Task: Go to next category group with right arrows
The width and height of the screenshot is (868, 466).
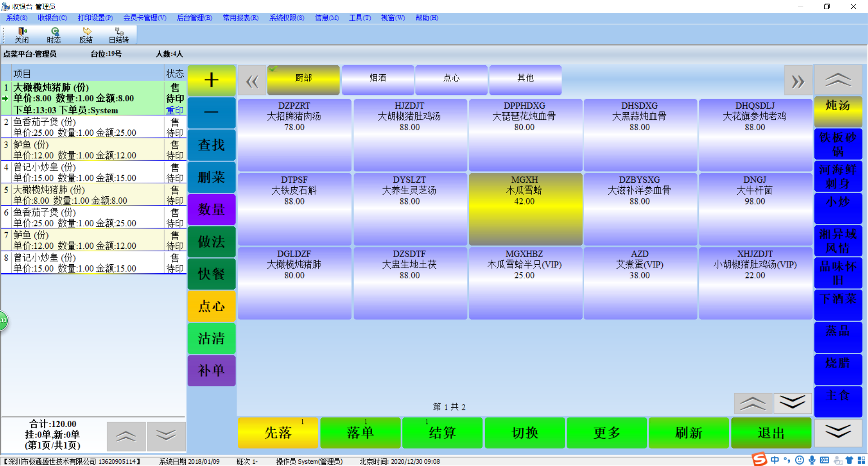Action: tap(797, 81)
